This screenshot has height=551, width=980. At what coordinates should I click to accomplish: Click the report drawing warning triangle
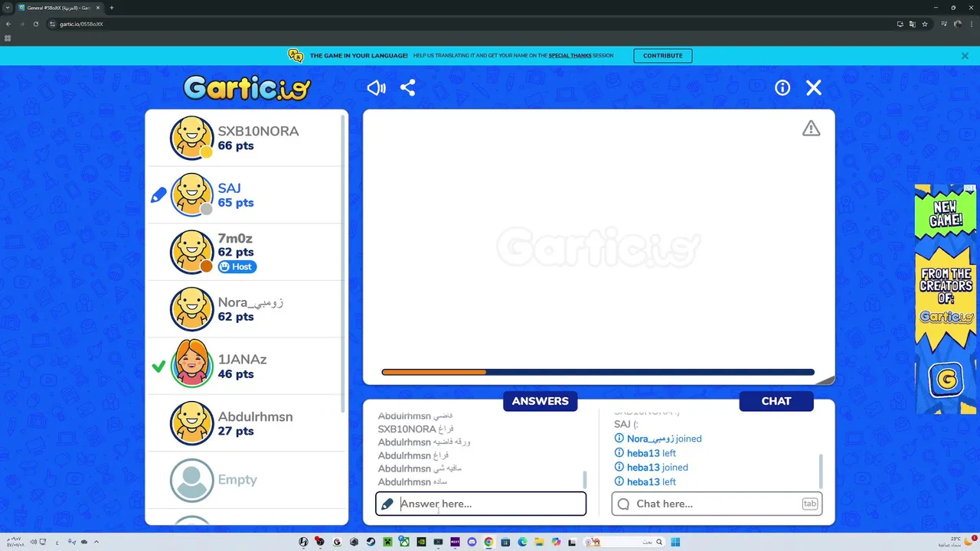[x=811, y=129]
